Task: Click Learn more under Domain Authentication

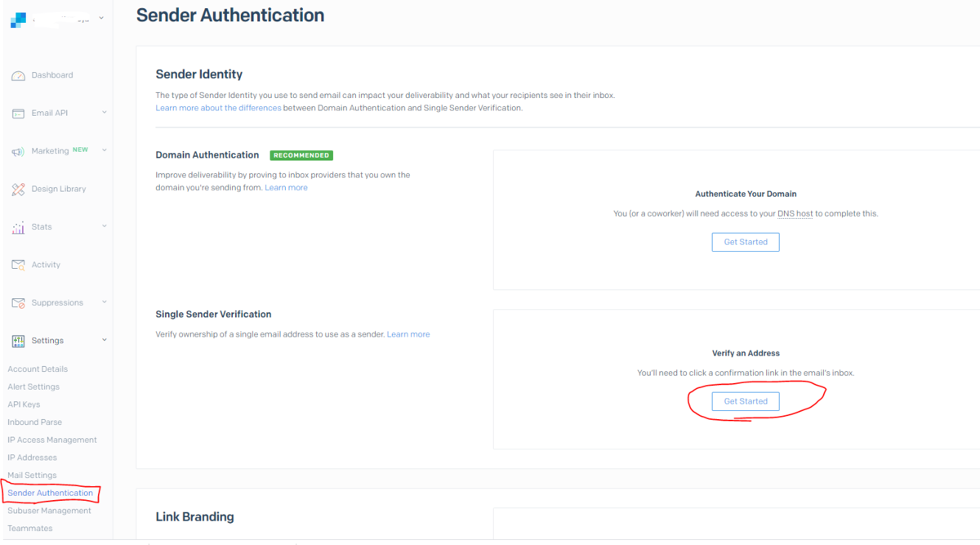Action: tap(286, 188)
